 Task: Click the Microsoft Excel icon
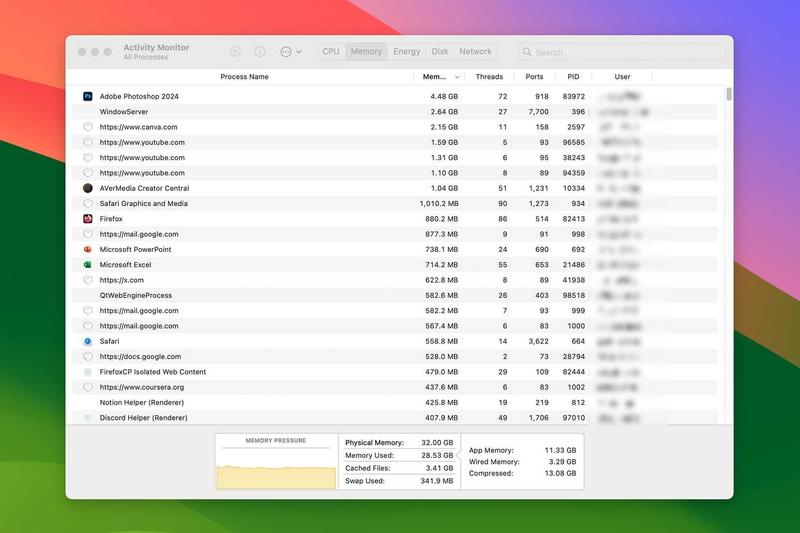point(88,265)
